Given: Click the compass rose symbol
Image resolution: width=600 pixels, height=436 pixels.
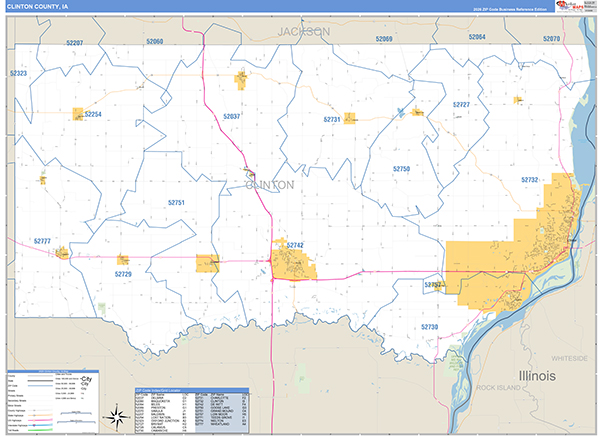Looking at the screenshot, I should (117, 416).
